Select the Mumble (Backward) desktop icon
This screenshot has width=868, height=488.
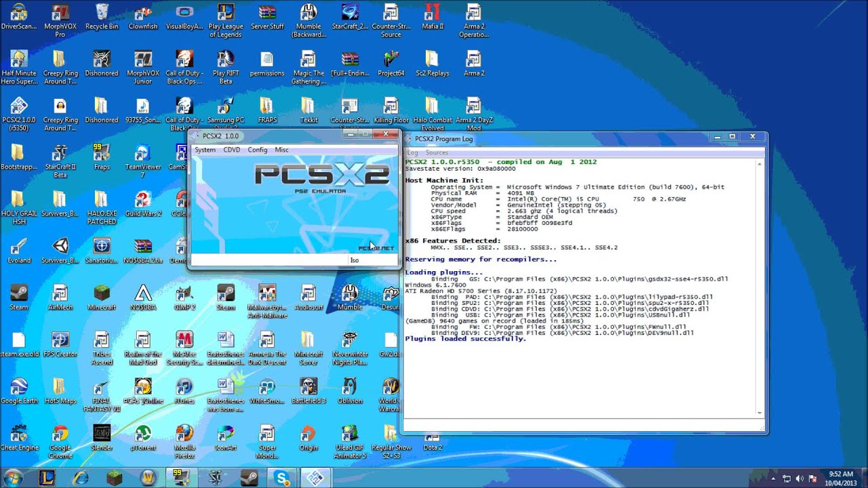[309, 20]
